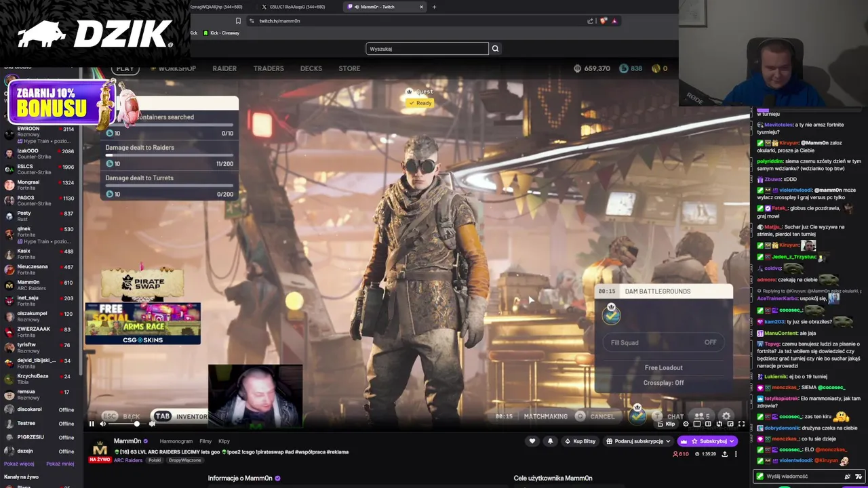Click the Mamm0n channel avatar
Viewport: 868px width, 488px height.
click(x=100, y=449)
